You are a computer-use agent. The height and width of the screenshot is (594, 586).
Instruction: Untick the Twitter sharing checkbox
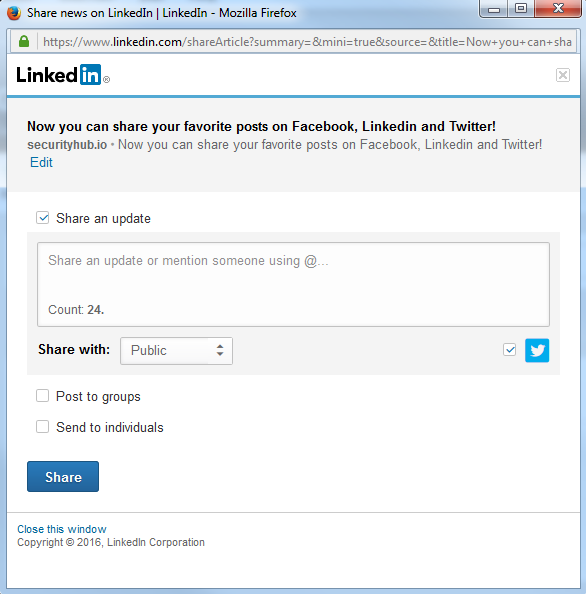tap(509, 350)
